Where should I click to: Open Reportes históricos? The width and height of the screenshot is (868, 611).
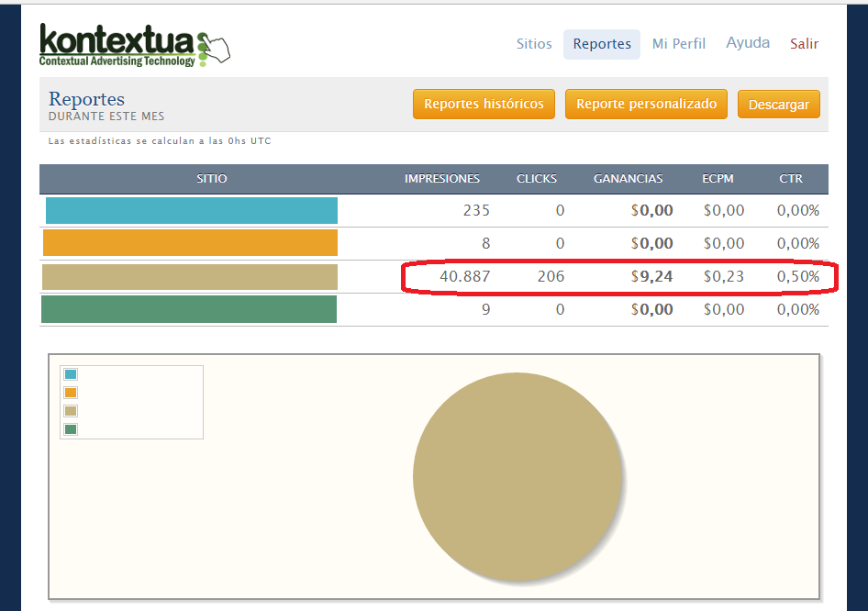pos(484,104)
